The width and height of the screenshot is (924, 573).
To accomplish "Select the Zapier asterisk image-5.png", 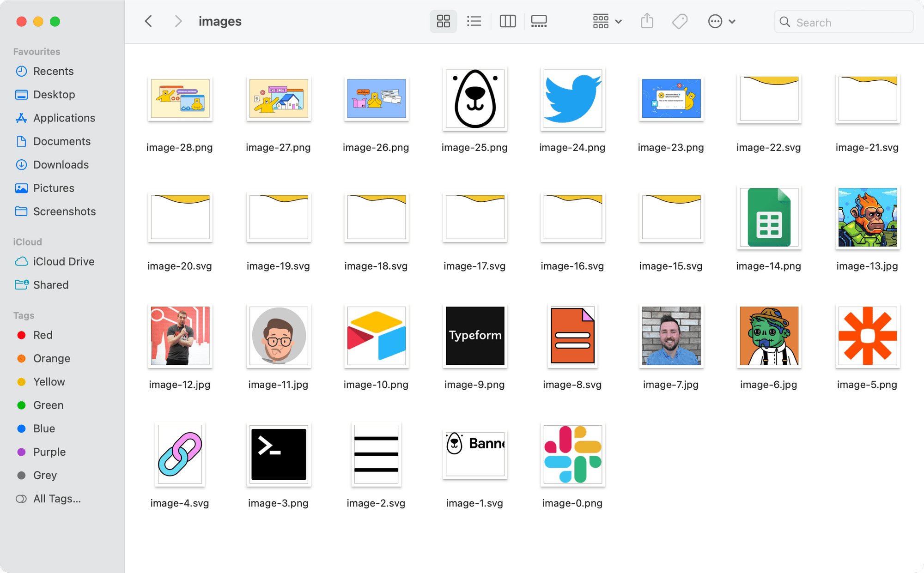I will pyautogui.click(x=868, y=336).
